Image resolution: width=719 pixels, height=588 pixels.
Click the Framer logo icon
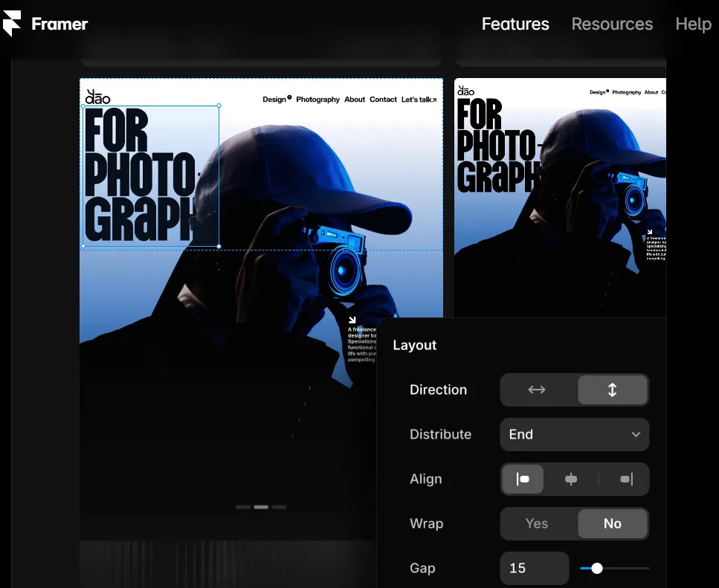click(x=11, y=23)
